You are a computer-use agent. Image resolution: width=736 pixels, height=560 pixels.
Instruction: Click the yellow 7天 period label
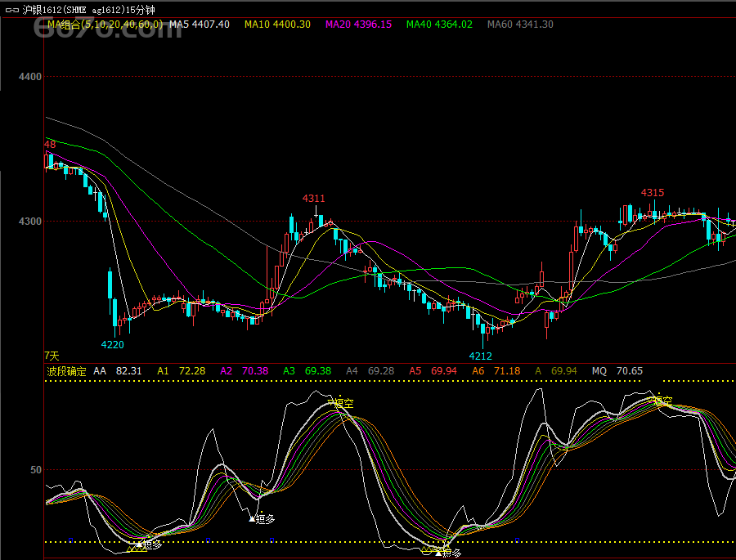click(x=52, y=356)
